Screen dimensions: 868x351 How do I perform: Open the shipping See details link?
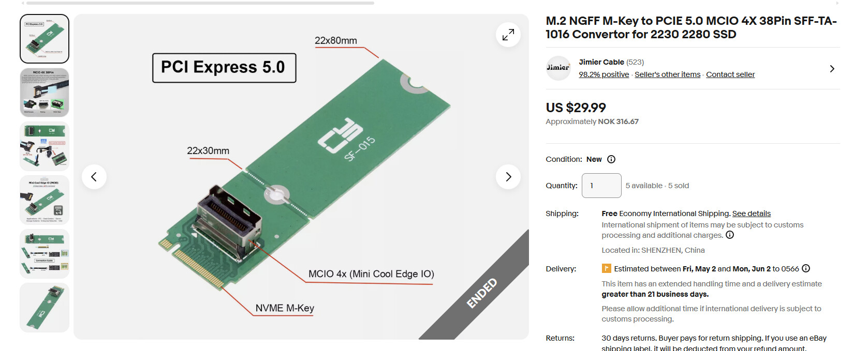[x=752, y=213]
